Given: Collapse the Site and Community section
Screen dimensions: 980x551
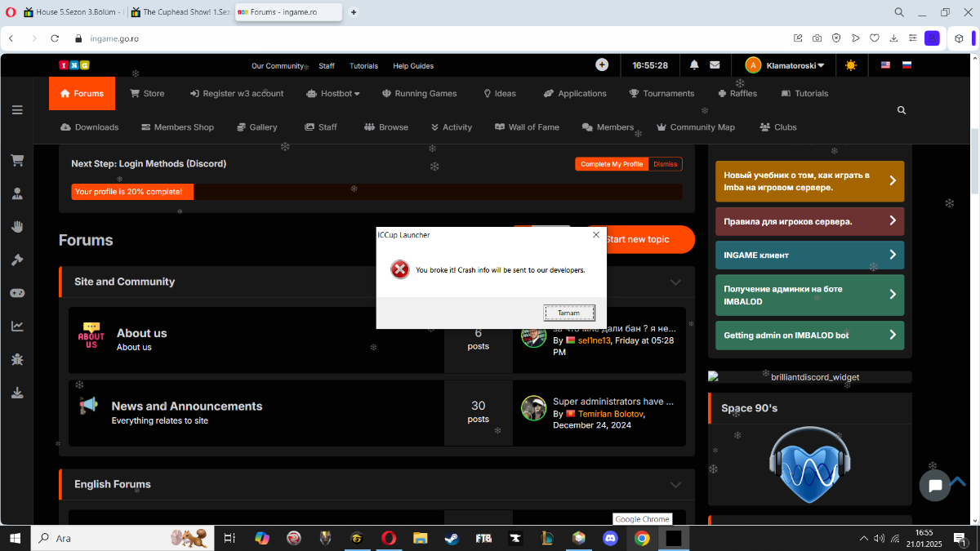Looking at the screenshot, I should tap(675, 282).
